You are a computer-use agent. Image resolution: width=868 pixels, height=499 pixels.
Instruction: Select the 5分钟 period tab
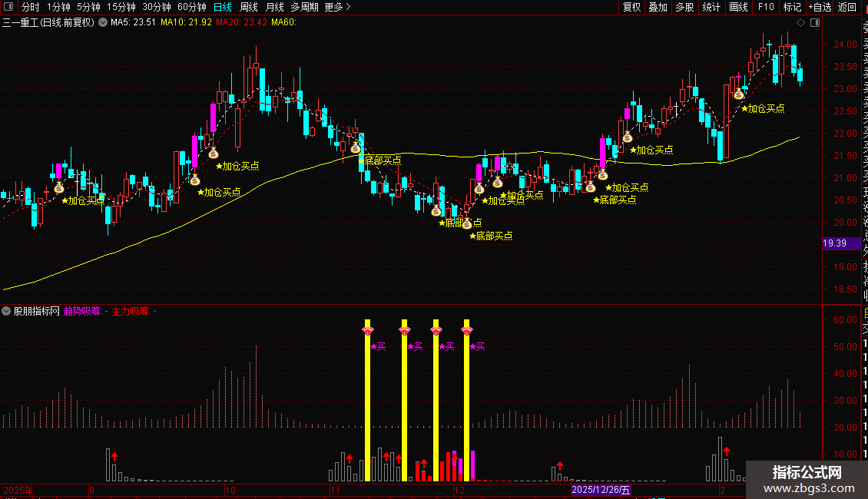(88, 7)
